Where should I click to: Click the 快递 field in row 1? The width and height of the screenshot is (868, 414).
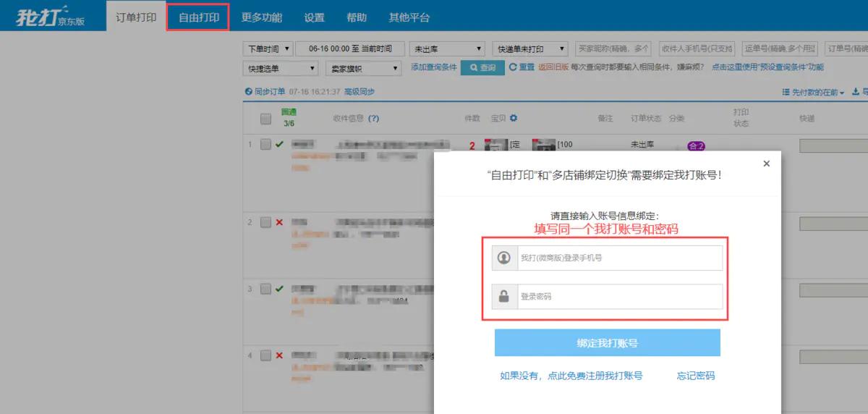click(833, 145)
